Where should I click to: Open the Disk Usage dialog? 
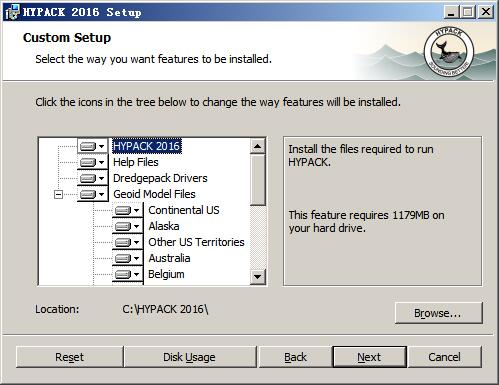click(x=189, y=357)
